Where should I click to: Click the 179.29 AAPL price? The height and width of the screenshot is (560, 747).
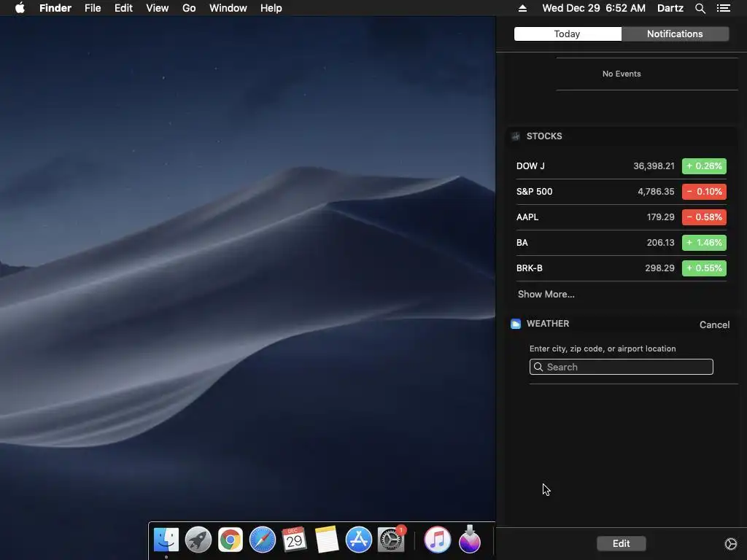[660, 217]
